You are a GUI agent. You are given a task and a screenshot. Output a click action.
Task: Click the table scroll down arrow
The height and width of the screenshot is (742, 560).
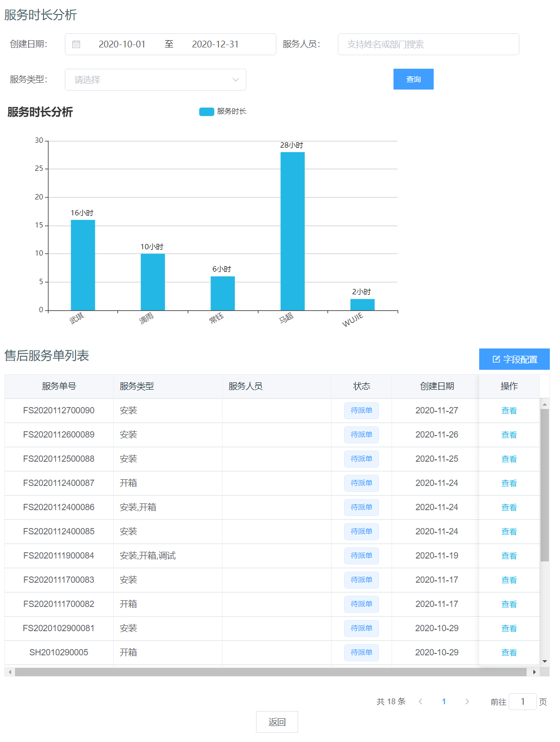[x=545, y=661]
